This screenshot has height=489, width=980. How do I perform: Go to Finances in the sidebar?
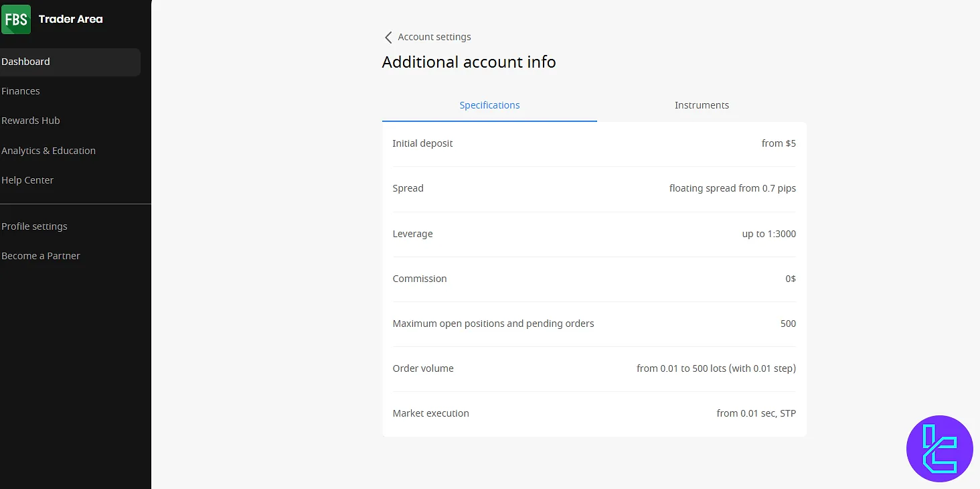coord(21,91)
